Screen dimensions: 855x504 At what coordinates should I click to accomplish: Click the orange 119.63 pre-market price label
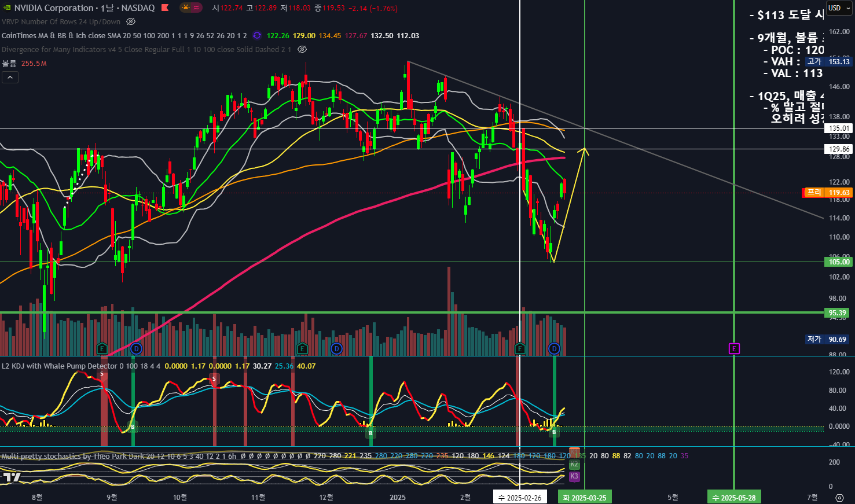pos(838,193)
